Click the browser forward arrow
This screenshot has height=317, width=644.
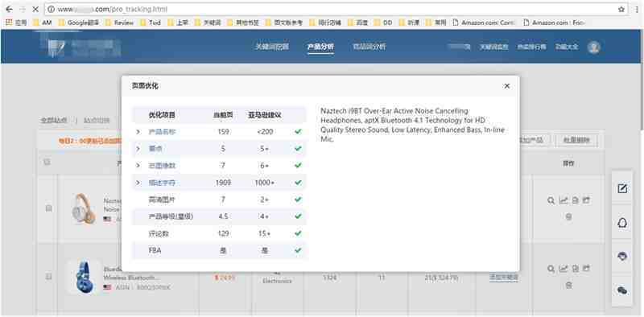[23, 9]
